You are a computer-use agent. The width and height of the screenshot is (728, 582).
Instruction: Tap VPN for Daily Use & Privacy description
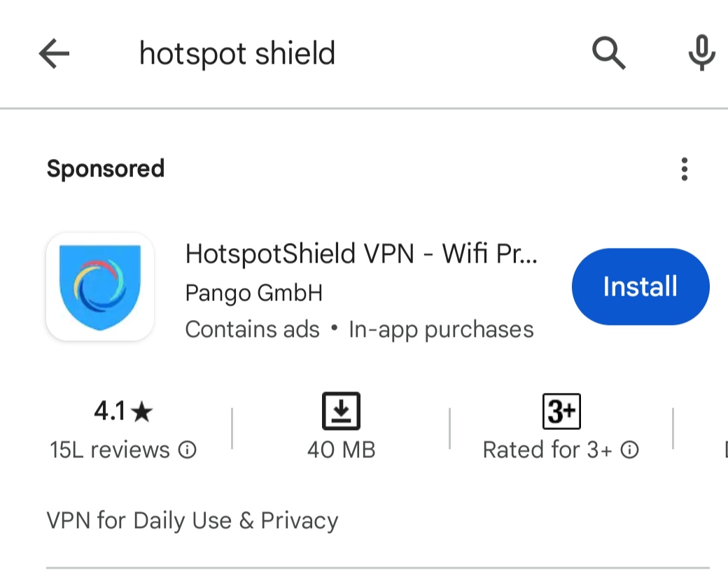click(192, 520)
